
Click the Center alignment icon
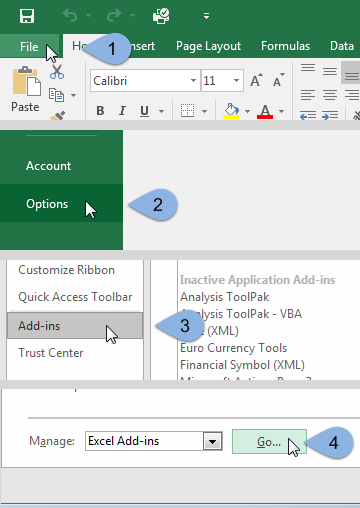(330, 95)
